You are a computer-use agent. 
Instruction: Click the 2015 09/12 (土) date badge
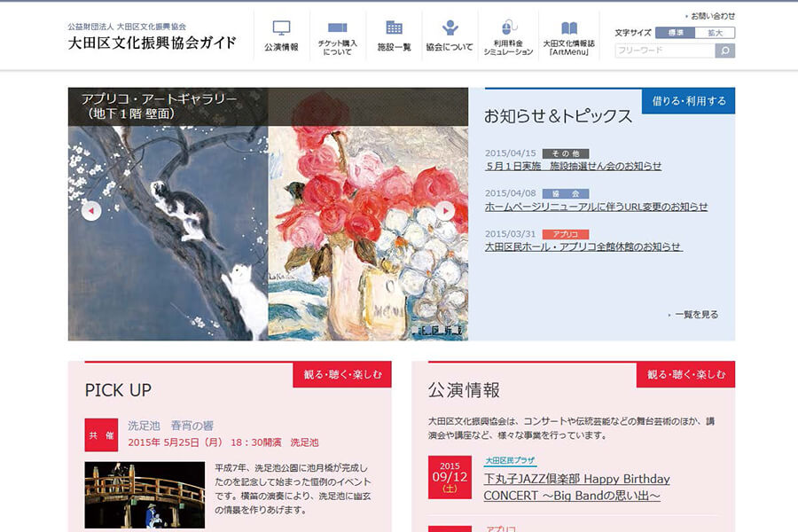click(x=450, y=478)
